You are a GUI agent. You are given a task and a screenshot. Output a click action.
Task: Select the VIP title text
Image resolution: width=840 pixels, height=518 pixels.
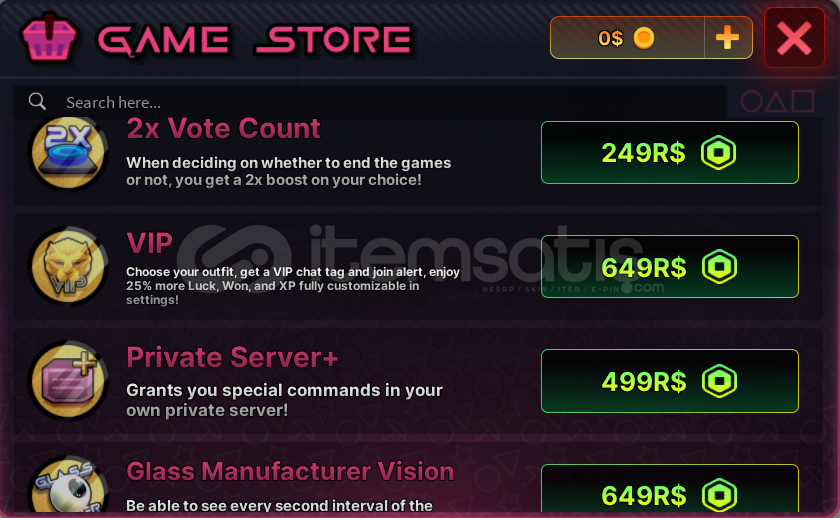click(149, 243)
